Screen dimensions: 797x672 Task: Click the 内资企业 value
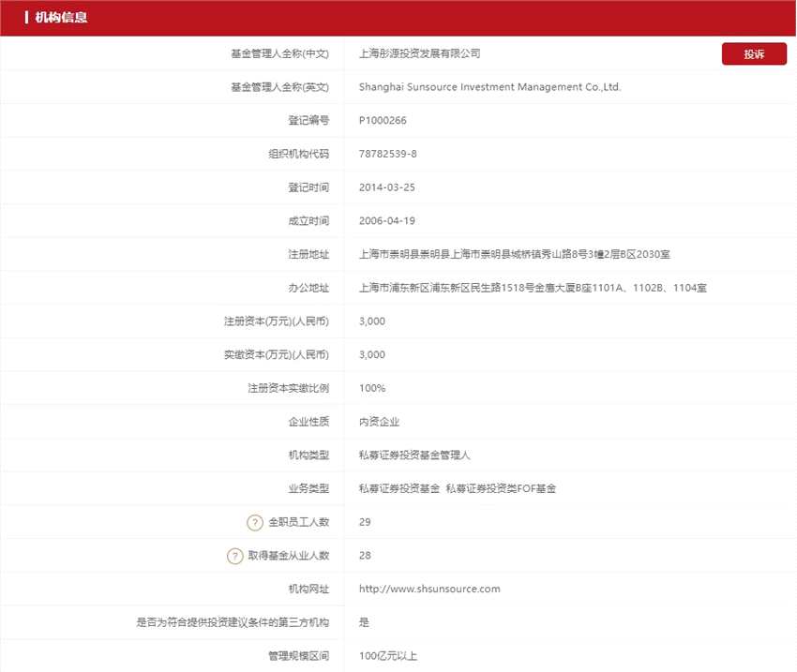[x=379, y=422]
